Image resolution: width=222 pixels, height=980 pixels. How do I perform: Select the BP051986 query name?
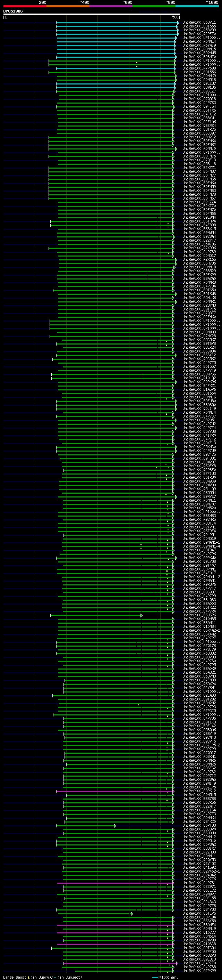click(x=13, y=11)
